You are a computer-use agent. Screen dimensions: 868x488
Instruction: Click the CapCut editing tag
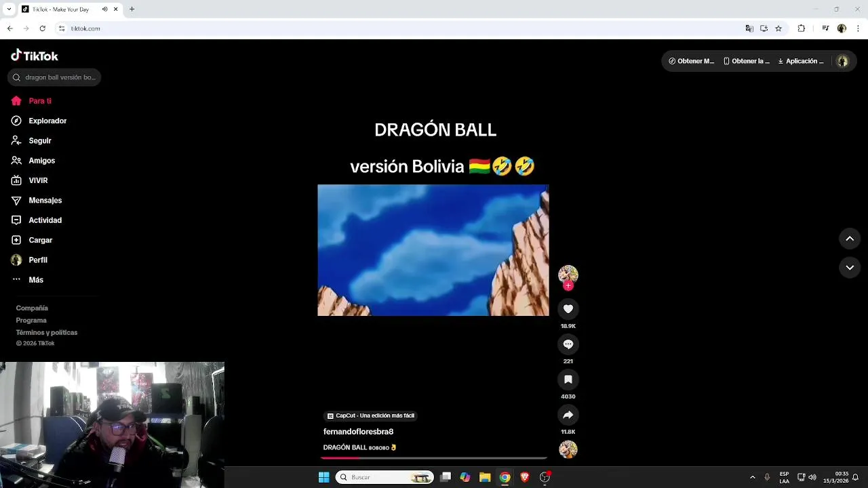click(370, 415)
